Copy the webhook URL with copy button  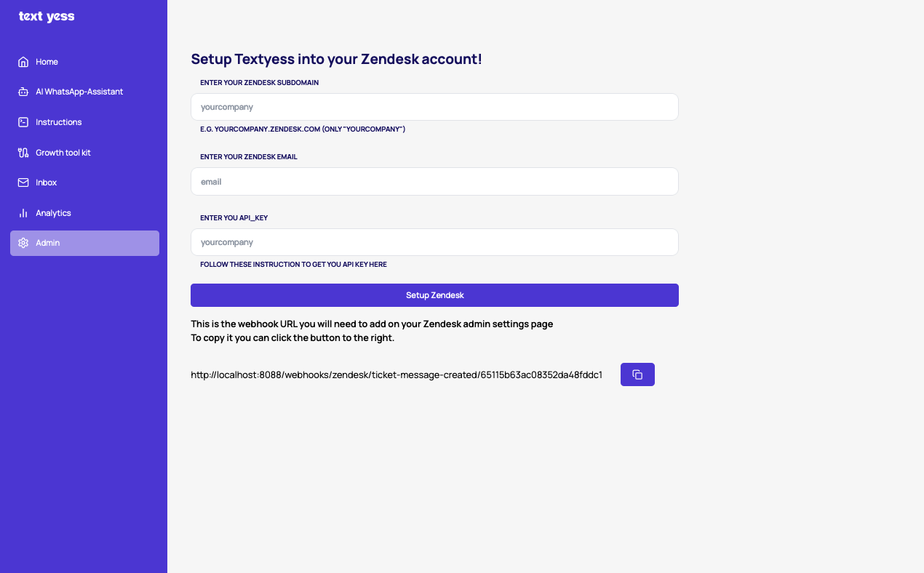[637, 374]
